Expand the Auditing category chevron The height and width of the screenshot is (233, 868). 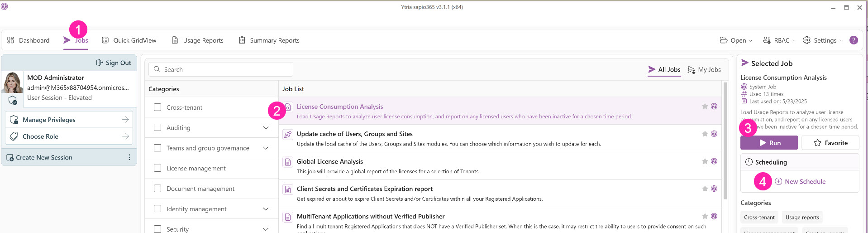(266, 128)
